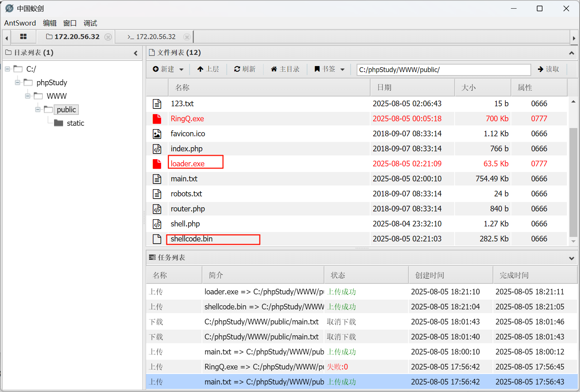
Task: Select the failed RingQ.exe upload task
Action: [362, 367]
